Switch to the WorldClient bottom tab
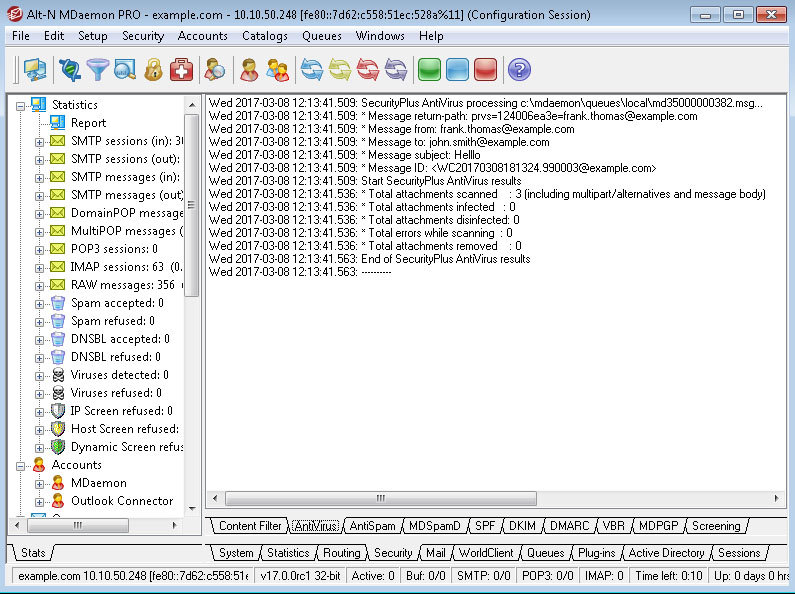This screenshot has width=795, height=594. pyautogui.click(x=486, y=553)
